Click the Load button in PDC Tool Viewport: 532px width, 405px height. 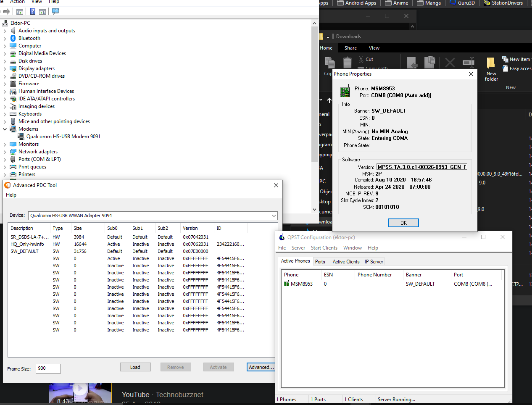[135, 367]
